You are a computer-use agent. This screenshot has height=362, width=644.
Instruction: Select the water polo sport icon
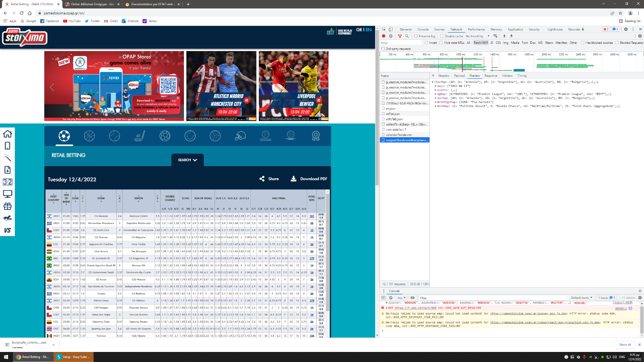coord(265,136)
